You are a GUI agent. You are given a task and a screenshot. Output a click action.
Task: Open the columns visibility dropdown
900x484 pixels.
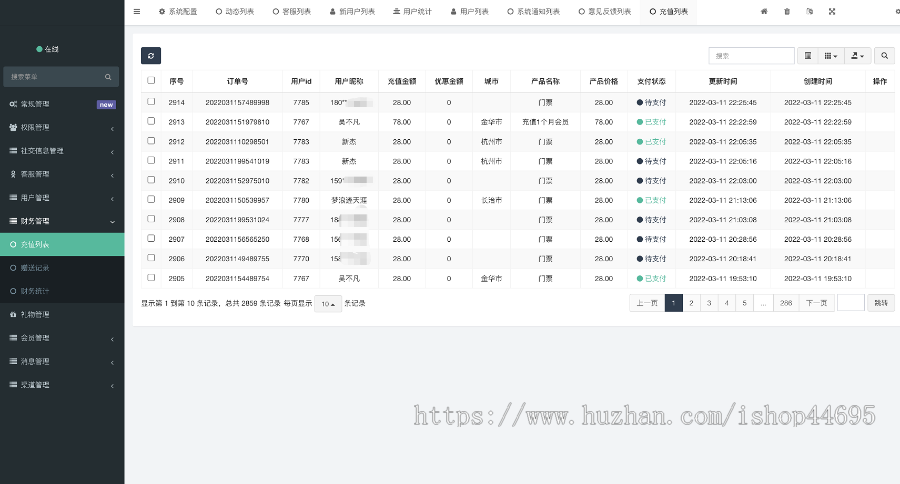(831, 56)
